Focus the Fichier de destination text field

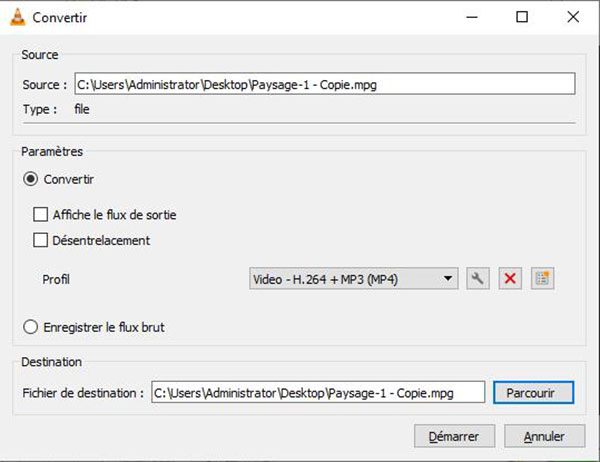(x=317, y=392)
